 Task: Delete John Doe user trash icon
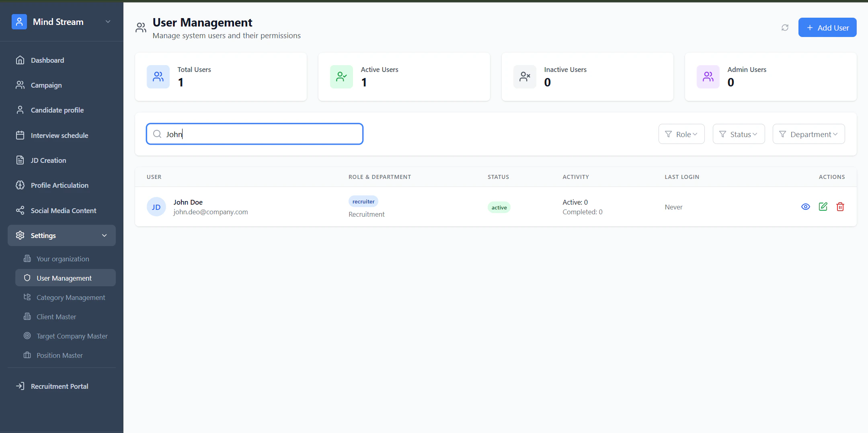coord(840,207)
